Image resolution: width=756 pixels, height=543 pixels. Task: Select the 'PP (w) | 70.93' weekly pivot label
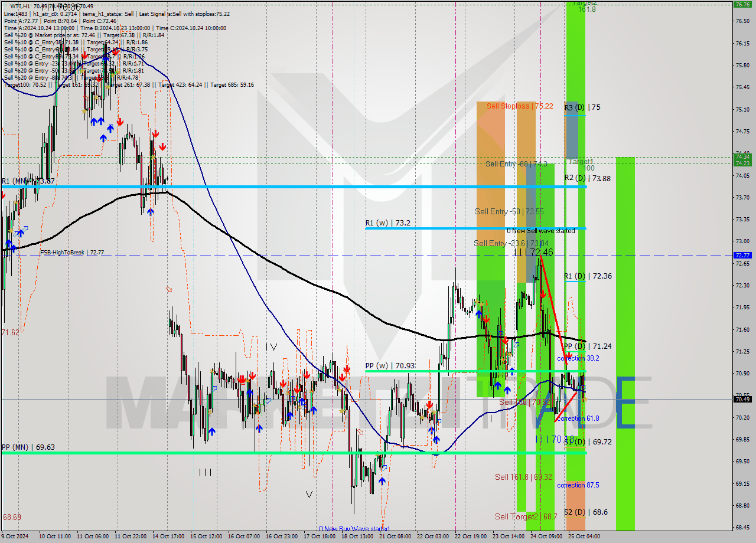click(x=390, y=366)
